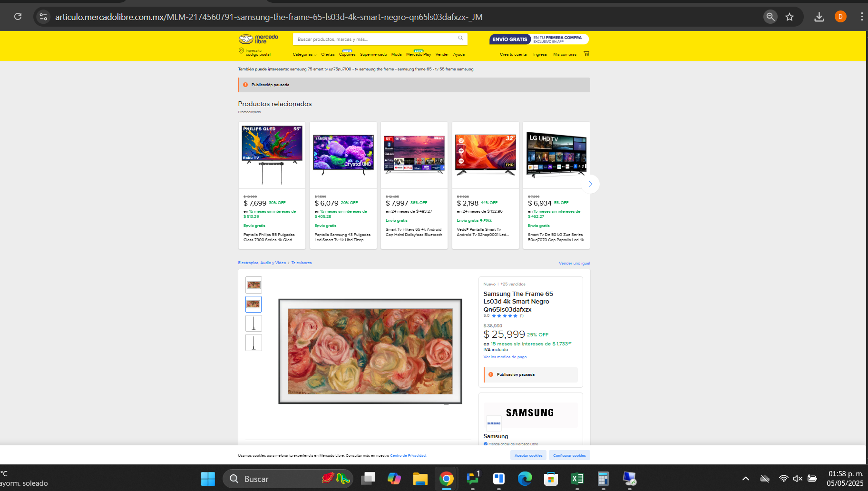
Task: Open Mis compras link
Action: pos(565,54)
